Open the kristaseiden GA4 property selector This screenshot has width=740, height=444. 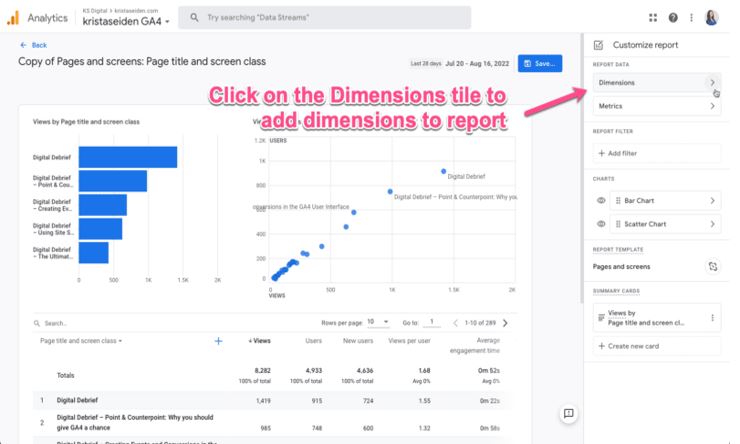coord(126,21)
